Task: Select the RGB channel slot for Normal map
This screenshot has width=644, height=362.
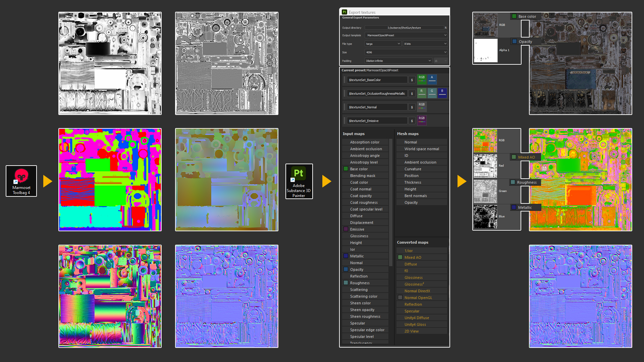Action: click(422, 106)
